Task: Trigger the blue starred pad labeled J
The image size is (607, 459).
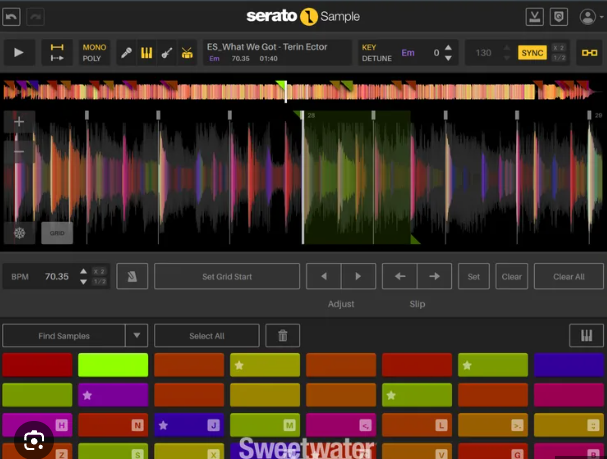Action: (x=189, y=425)
